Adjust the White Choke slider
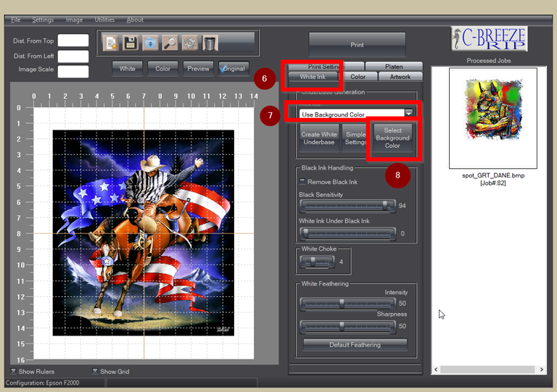The height and width of the screenshot is (392, 557). click(317, 262)
